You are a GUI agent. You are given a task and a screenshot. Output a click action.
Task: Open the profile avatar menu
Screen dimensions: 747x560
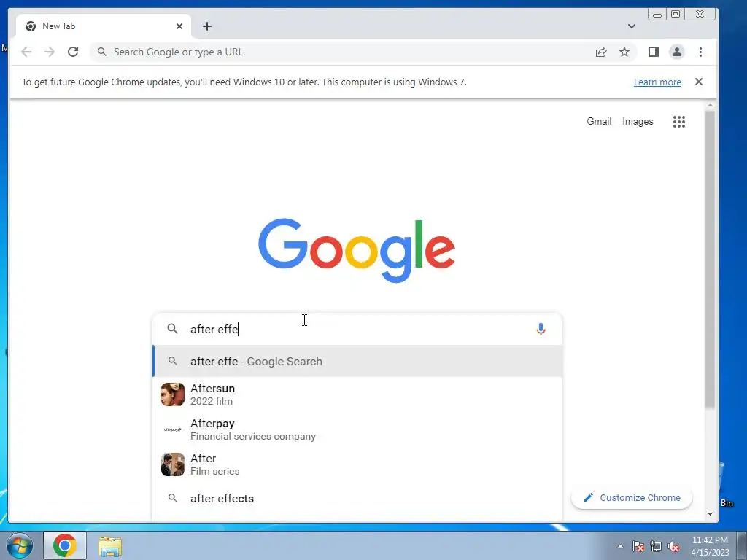click(676, 52)
